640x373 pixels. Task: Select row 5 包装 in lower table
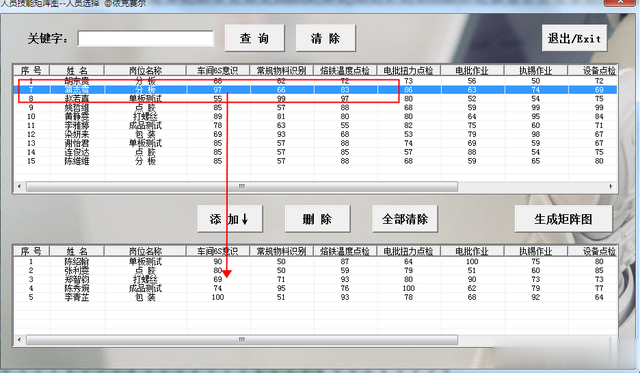315,298
